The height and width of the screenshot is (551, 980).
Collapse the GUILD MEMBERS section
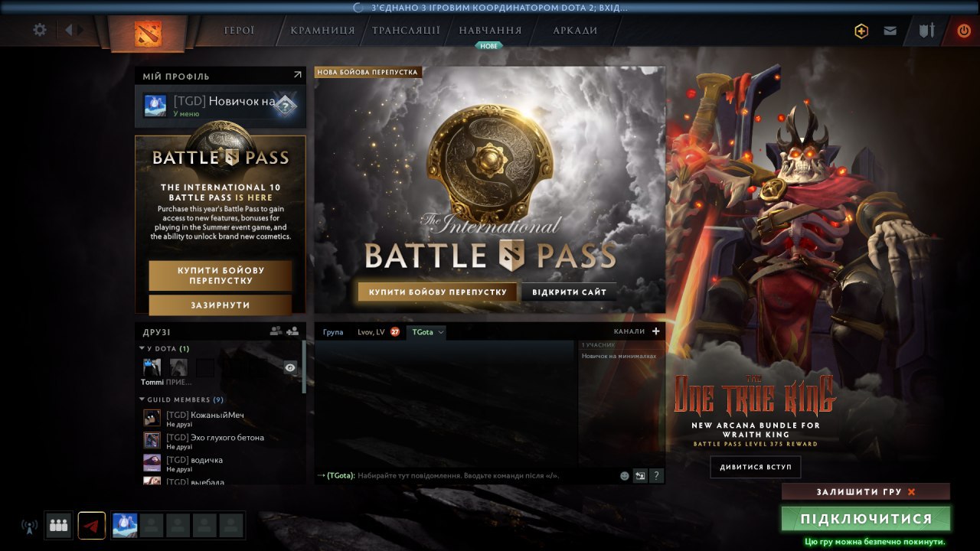(x=142, y=399)
